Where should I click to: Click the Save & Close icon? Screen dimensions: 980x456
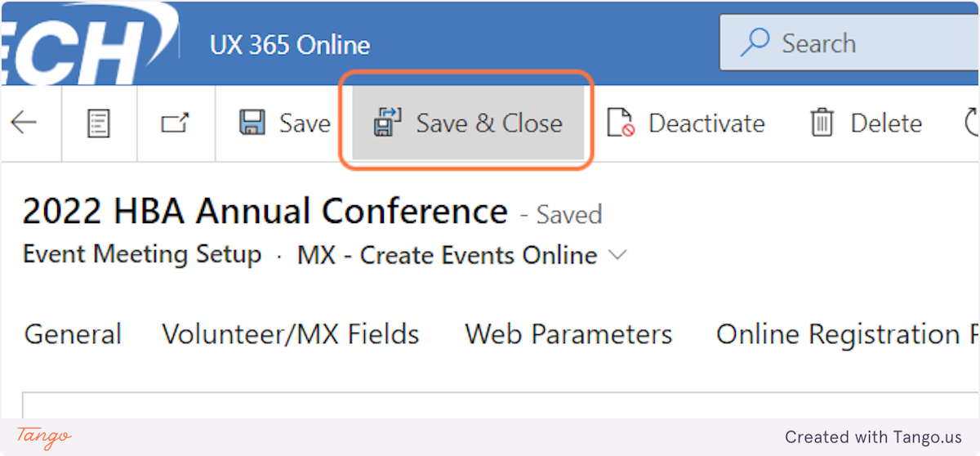[387, 123]
